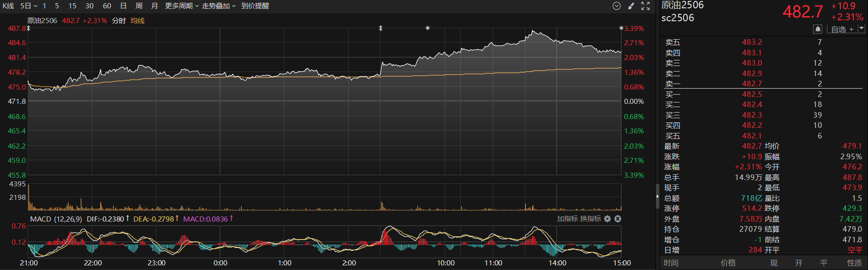Click the MACD:0.0836 value
Screen dimensions: 868x270
coord(205,219)
